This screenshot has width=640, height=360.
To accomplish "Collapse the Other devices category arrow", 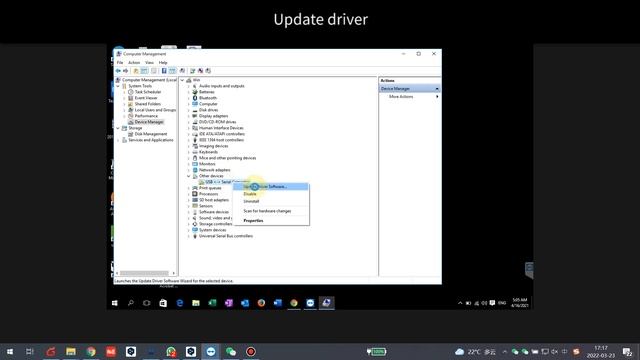I will tap(189, 176).
